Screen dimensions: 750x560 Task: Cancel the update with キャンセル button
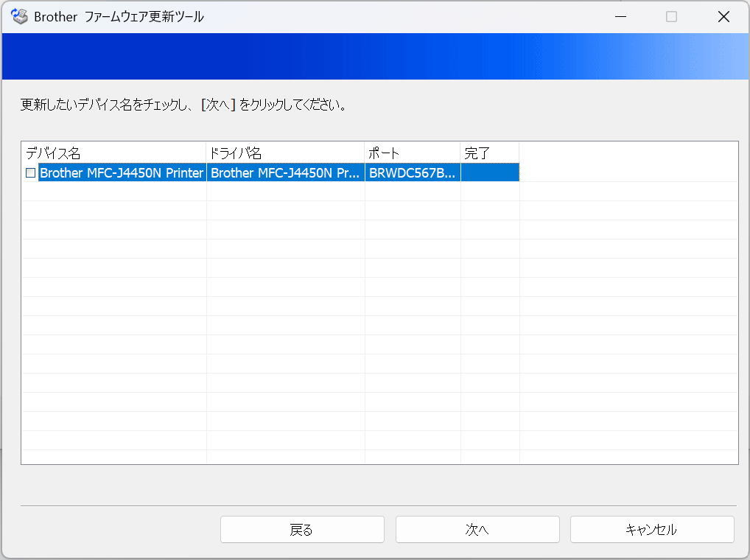click(x=652, y=529)
